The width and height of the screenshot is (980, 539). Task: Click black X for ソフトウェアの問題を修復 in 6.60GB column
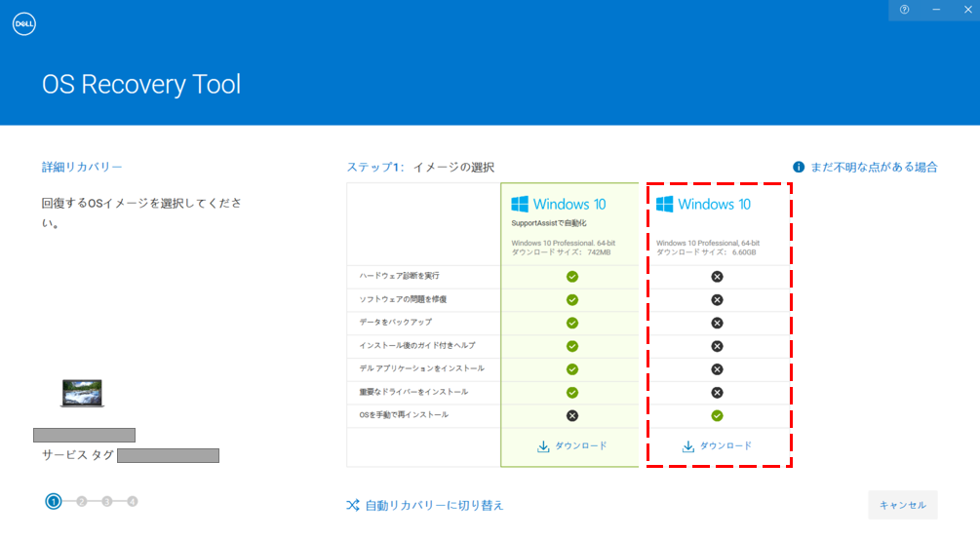click(717, 300)
